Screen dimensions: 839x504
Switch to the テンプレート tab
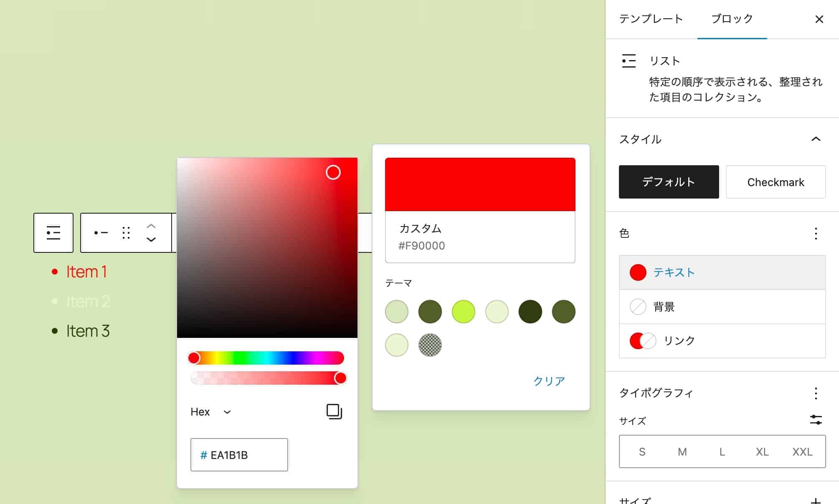(x=651, y=19)
